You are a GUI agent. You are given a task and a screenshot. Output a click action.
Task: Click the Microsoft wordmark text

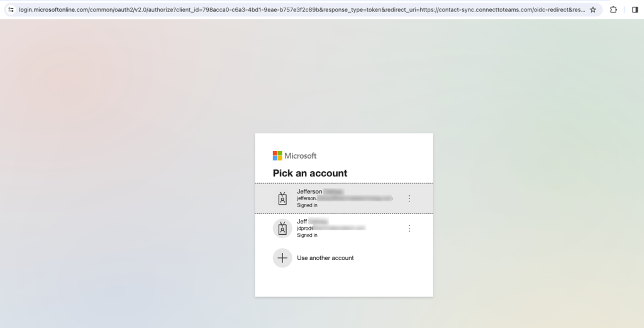pyautogui.click(x=301, y=156)
